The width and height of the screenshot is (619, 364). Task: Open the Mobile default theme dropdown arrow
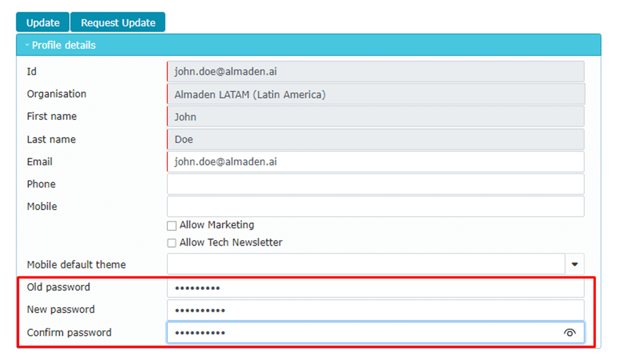pos(574,265)
